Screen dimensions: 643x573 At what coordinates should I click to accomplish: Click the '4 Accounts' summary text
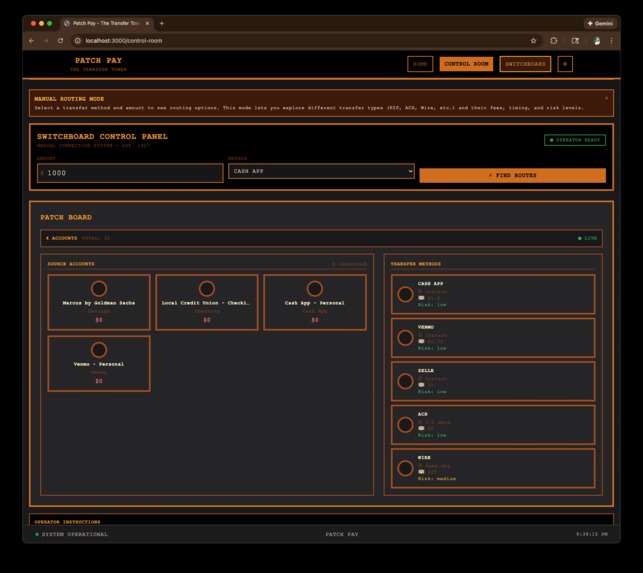point(62,238)
